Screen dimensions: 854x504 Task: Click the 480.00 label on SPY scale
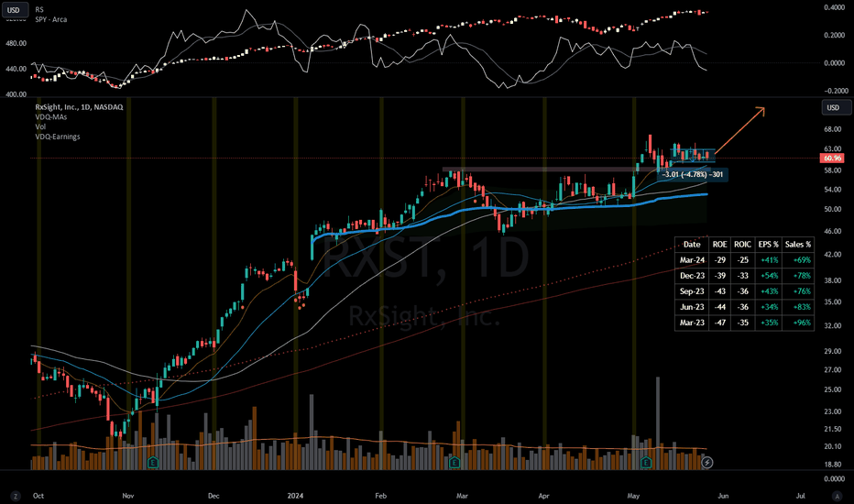point(16,43)
